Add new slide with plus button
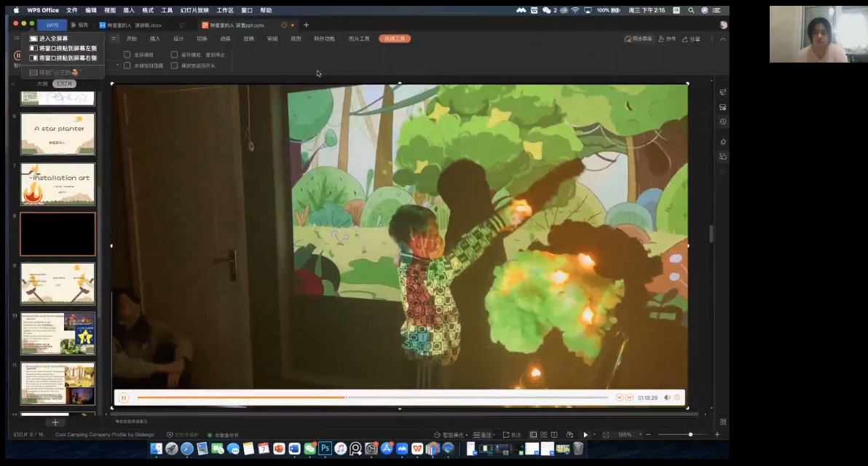The width and height of the screenshot is (868, 466). 55,422
